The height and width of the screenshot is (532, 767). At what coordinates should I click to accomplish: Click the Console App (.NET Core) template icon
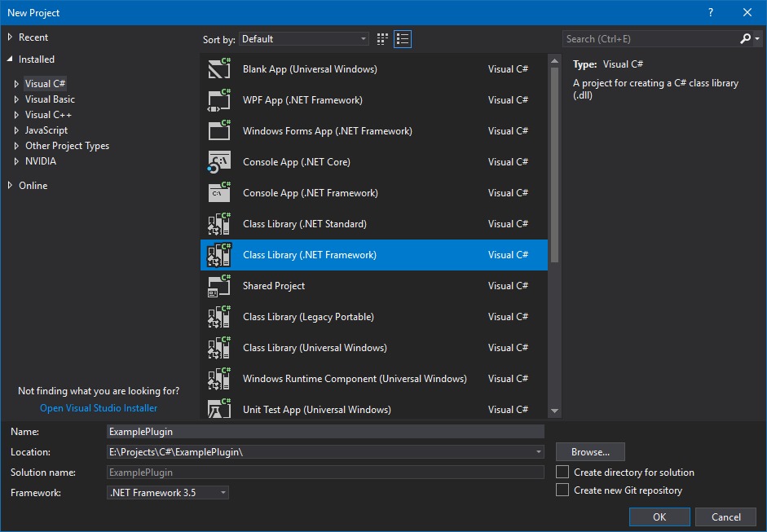(219, 162)
